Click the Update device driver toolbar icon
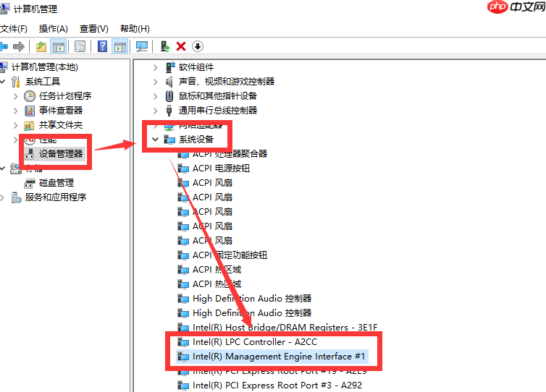 [165, 46]
